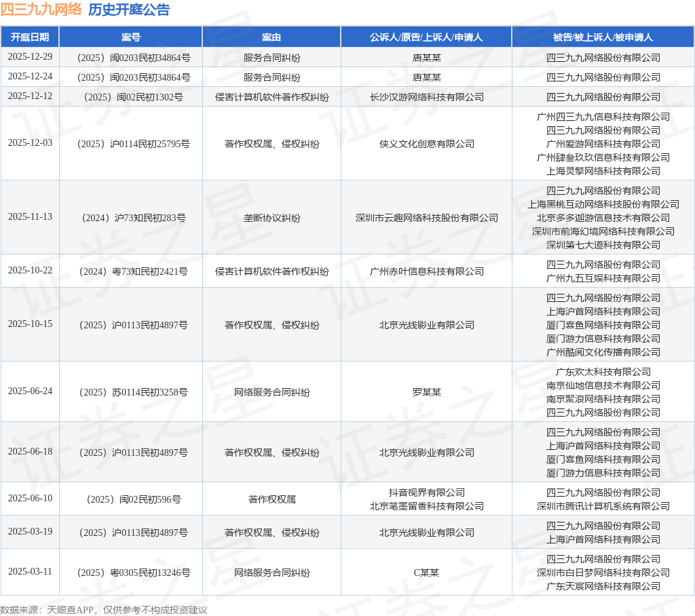Click 著作权权属、侵权纠纷 in the 2025-12-03 row
The width and height of the screenshot is (695, 616).
coord(271,144)
